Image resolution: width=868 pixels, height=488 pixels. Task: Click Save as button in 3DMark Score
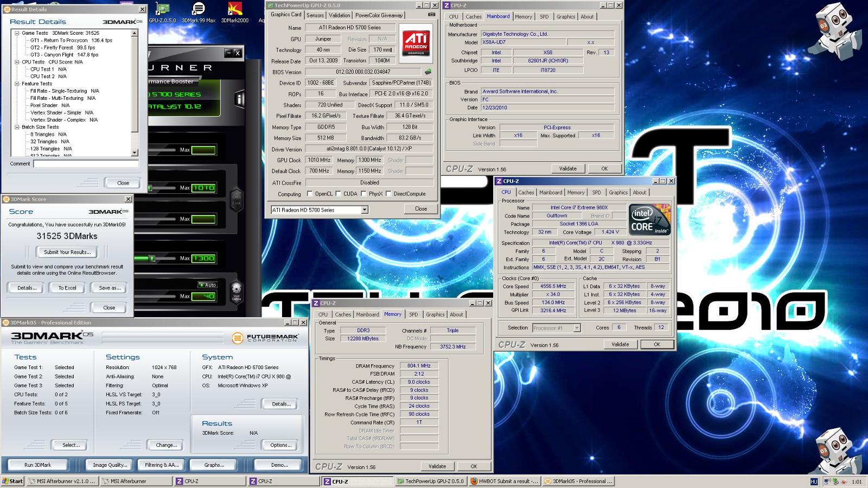110,288
